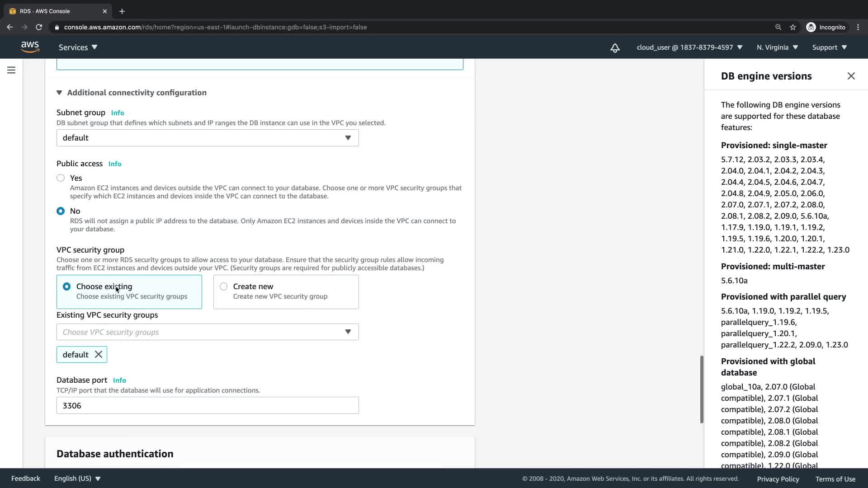The image size is (868, 488).
Task: Click Info link next to Database port
Action: point(119,380)
